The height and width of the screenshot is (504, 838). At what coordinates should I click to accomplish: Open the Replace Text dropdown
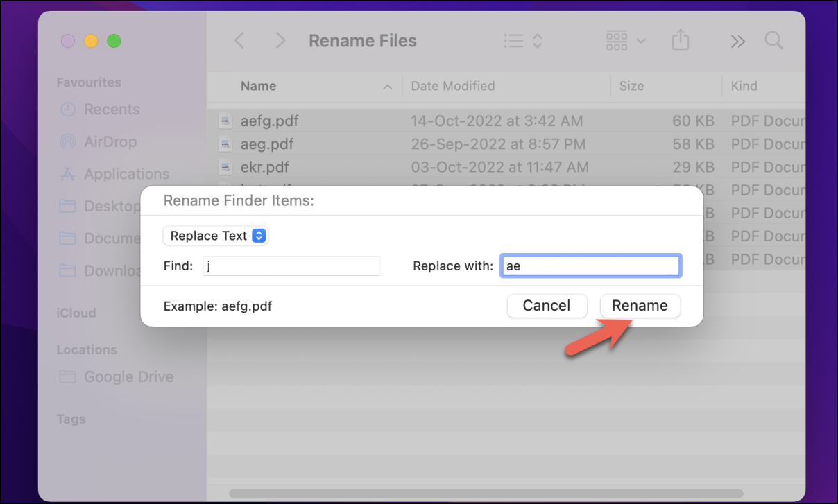(x=216, y=236)
